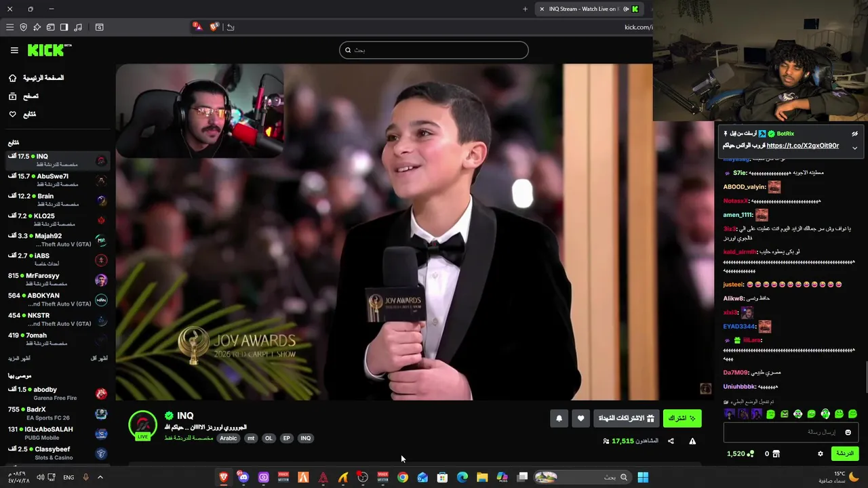Open the Brave VPN shield toolbar icon
The height and width of the screenshot is (488, 868).
click(23, 27)
